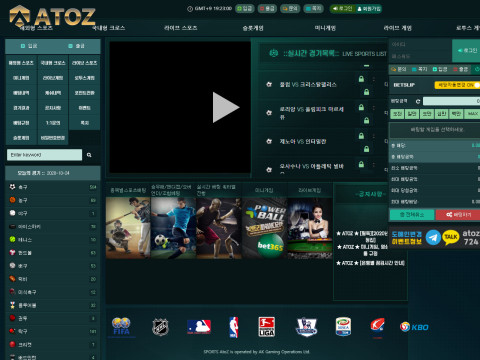
Task: Select ice hockey (아이스하키) in the sports list
Action: 53,227
